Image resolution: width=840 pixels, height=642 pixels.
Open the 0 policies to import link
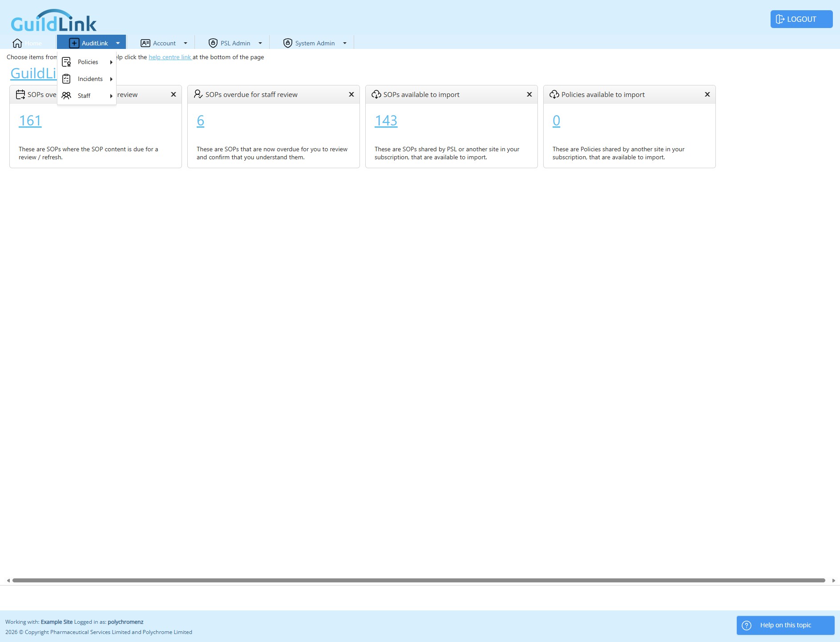coord(557,121)
